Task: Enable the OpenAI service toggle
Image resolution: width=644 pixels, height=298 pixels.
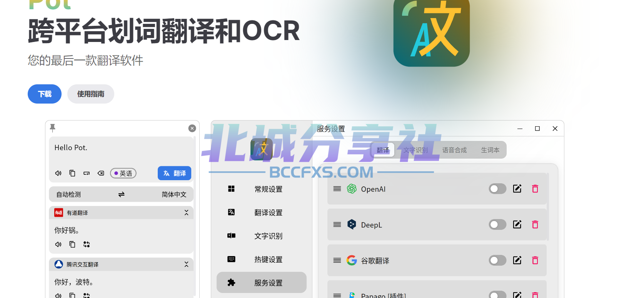Action: [x=497, y=189]
